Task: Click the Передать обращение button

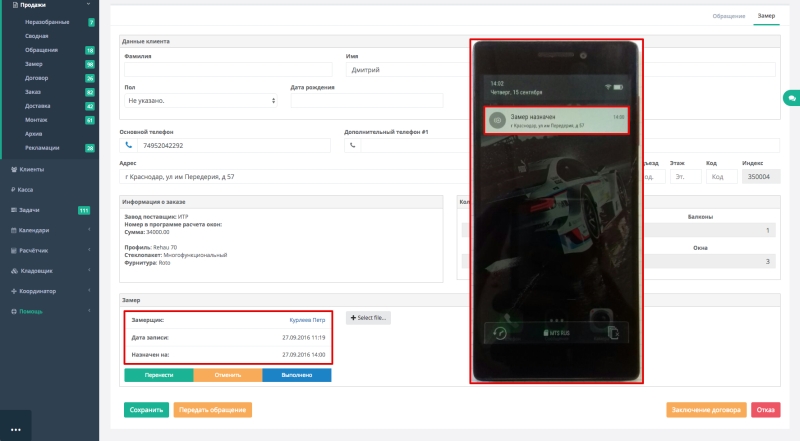Action: tap(212, 410)
